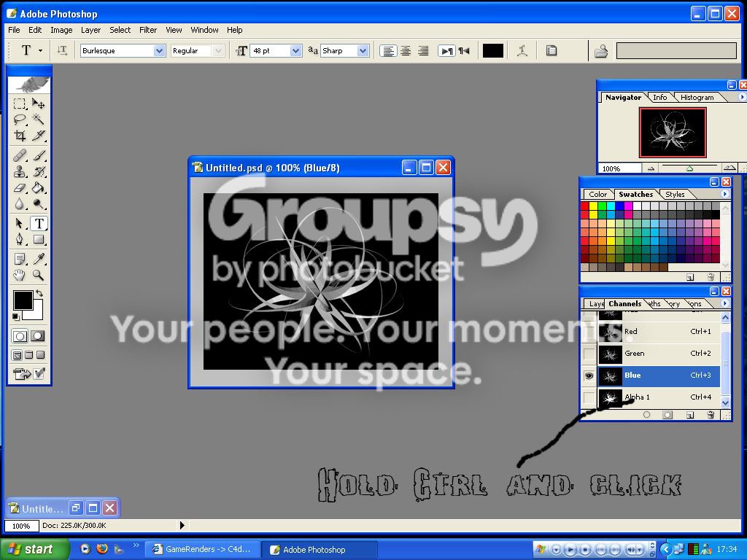Pick the Zoom magnifier tool
Screen dimensions: 747x560
[x=38, y=275]
